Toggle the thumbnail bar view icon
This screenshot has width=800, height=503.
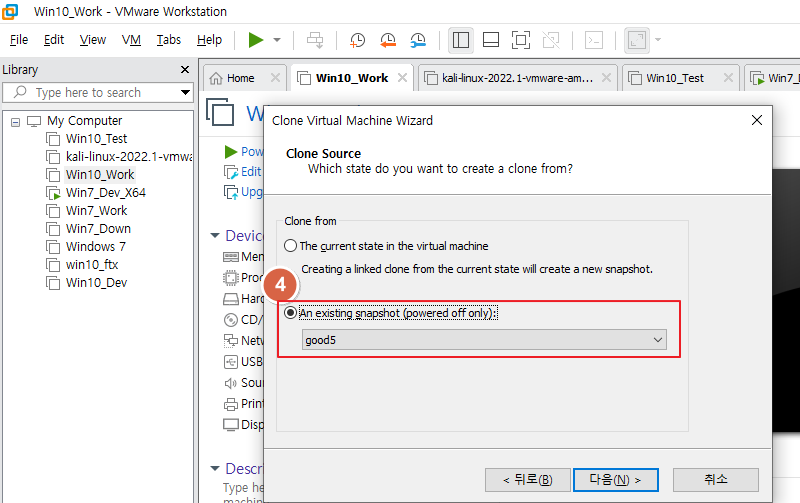[491, 40]
